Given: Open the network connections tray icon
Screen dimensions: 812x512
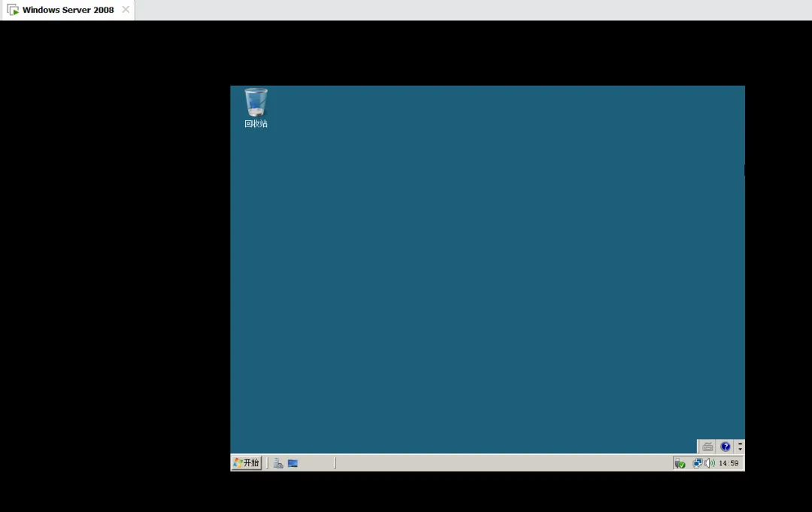Looking at the screenshot, I should coord(698,463).
